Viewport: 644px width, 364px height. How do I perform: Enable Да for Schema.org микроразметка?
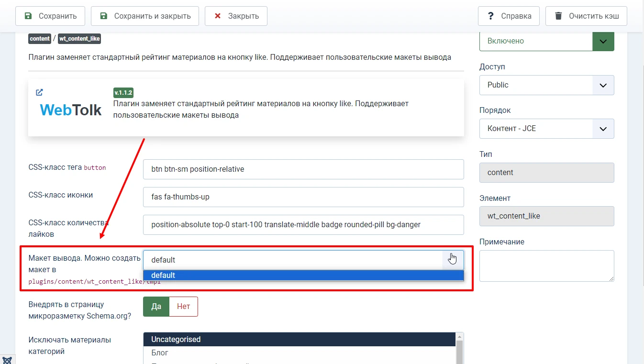click(x=155, y=306)
